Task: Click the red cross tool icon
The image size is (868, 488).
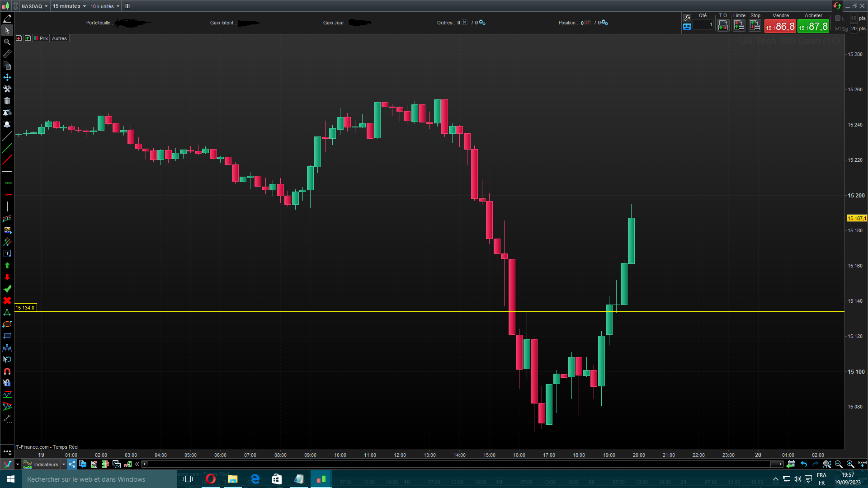Action: pos(7,300)
